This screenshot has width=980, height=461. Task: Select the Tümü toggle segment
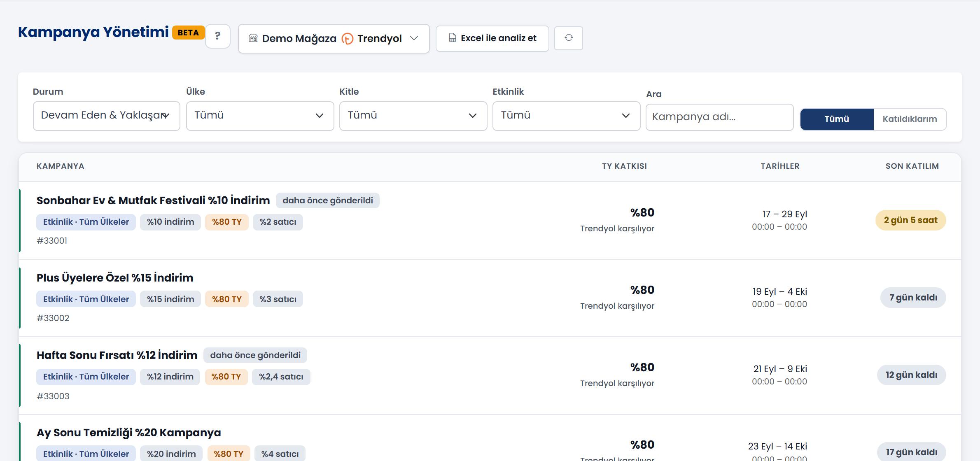pyautogui.click(x=837, y=119)
